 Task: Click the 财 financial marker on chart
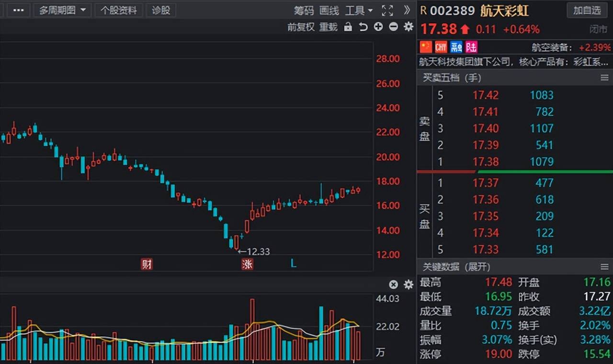(147, 263)
